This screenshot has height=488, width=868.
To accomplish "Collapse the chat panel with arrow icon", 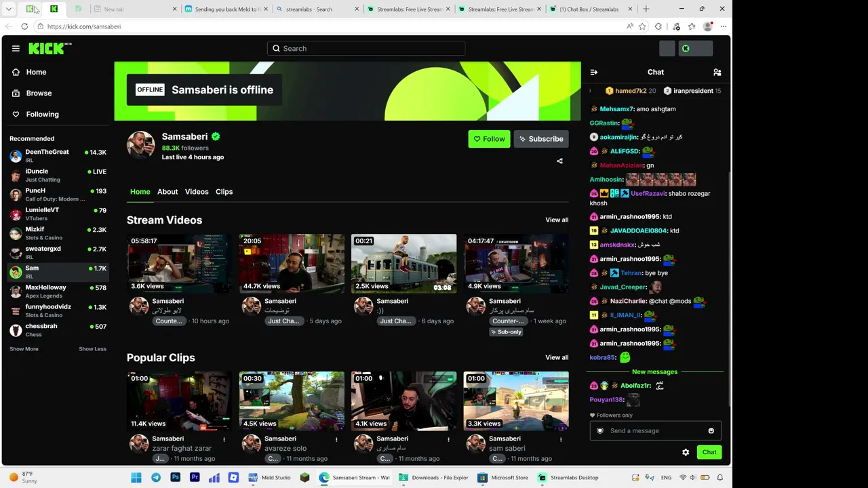I will pyautogui.click(x=594, y=72).
